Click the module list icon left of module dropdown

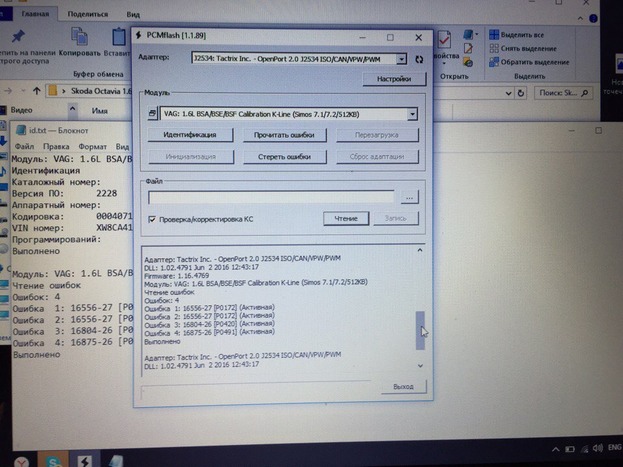pyautogui.click(x=150, y=113)
